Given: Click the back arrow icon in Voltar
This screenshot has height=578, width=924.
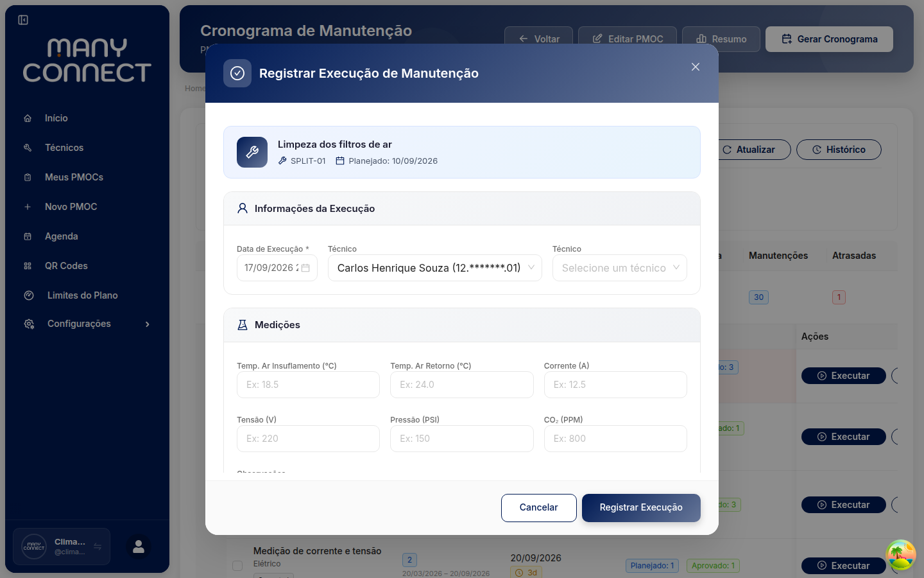Looking at the screenshot, I should [x=524, y=39].
